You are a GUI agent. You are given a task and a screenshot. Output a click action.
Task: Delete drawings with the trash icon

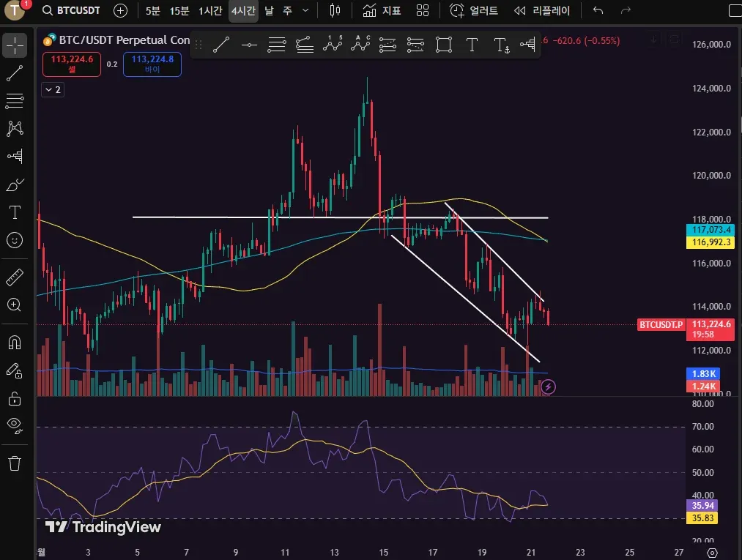15,463
